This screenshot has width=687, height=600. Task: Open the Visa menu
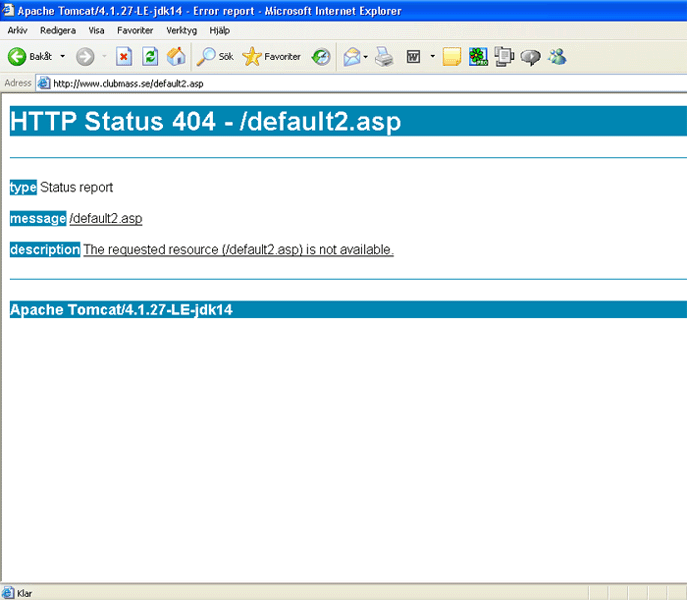(96, 30)
